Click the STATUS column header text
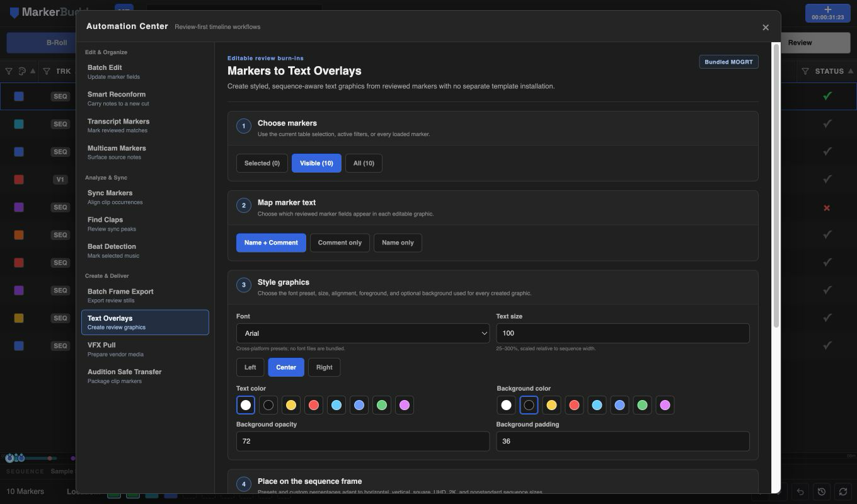This screenshot has height=504, width=857. point(829,71)
